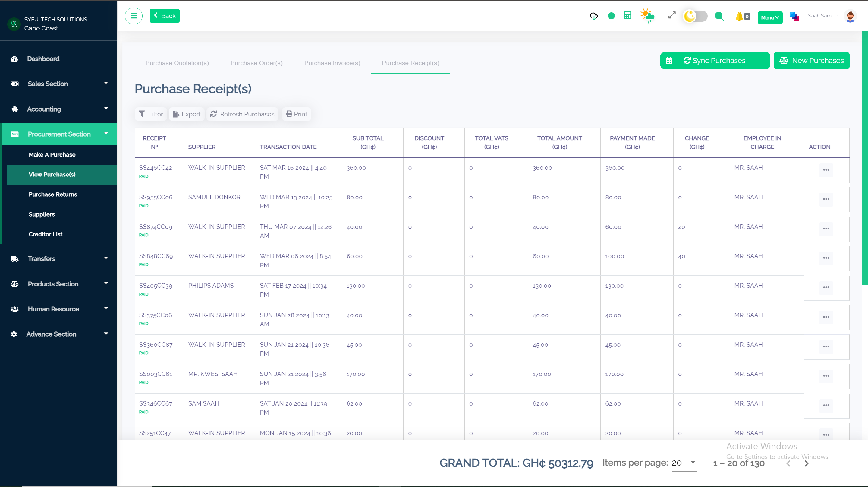Screen dimensions: 868x487
Task: Switch to Purchase Quotation(s) tab
Action: [x=177, y=63]
